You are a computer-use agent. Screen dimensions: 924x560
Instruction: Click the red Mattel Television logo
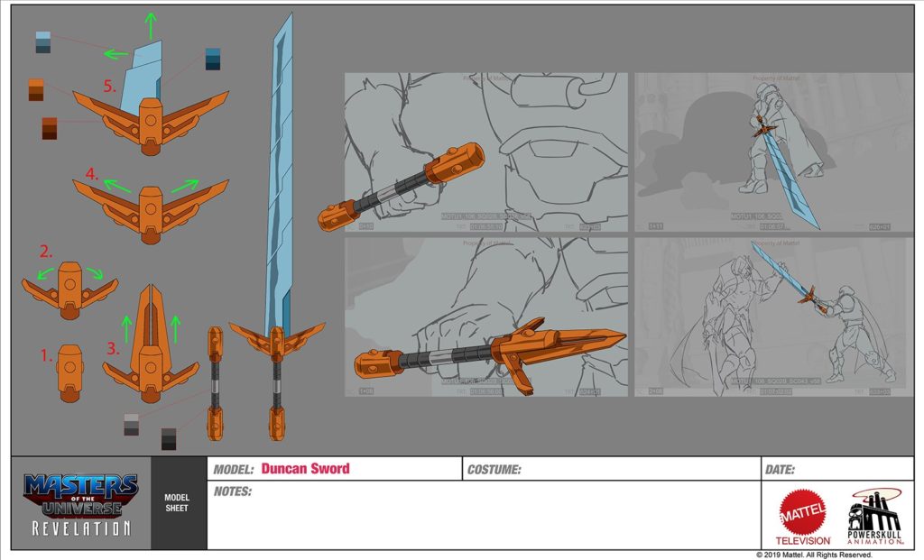(803, 517)
